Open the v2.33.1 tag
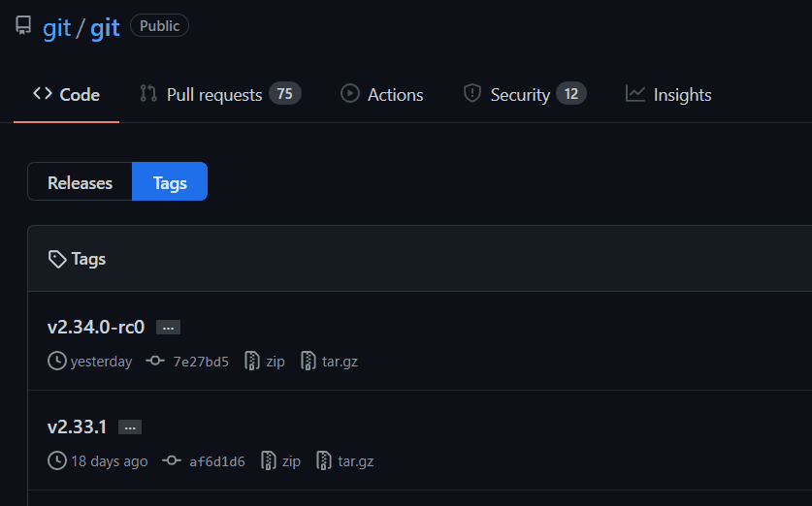The width and height of the screenshot is (812, 506). pyautogui.click(x=77, y=427)
